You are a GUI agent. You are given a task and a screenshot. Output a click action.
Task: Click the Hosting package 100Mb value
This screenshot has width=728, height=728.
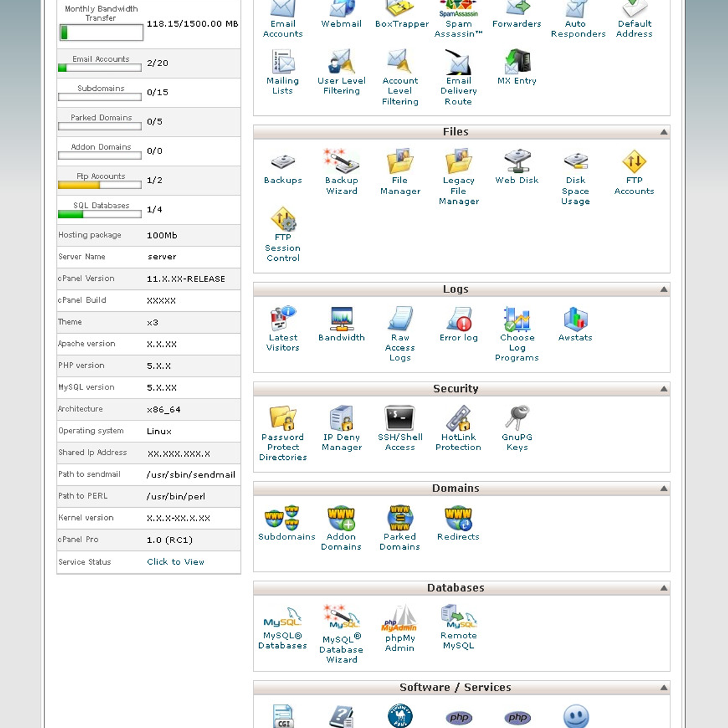[162, 235]
